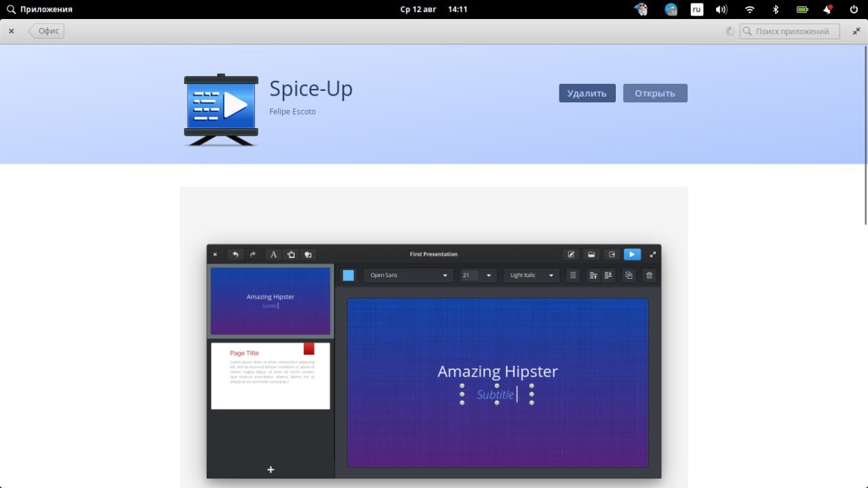Image resolution: width=868 pixels, height=488 pixels.
Task: Open the notifications bell indicator
Action: point(828,10)
